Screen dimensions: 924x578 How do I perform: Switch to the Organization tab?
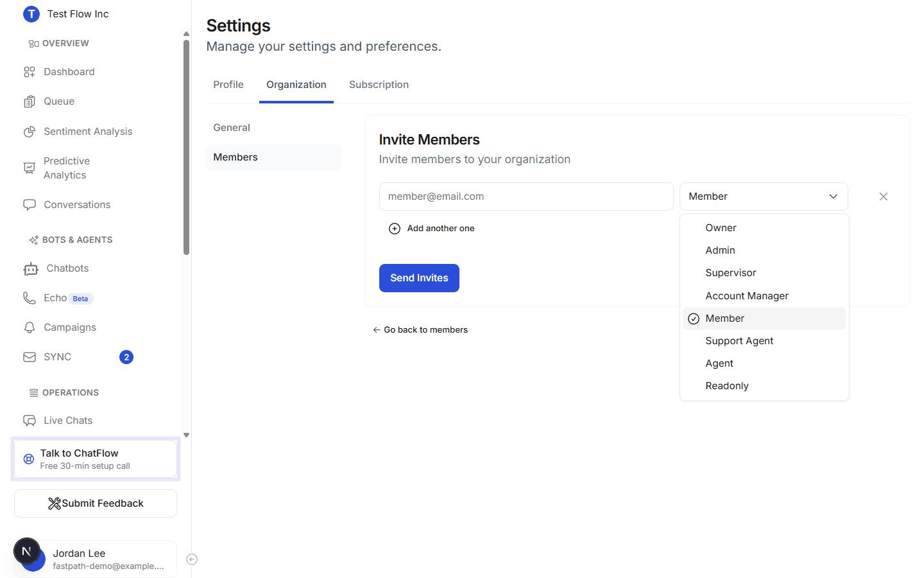(x=296, y=85)
